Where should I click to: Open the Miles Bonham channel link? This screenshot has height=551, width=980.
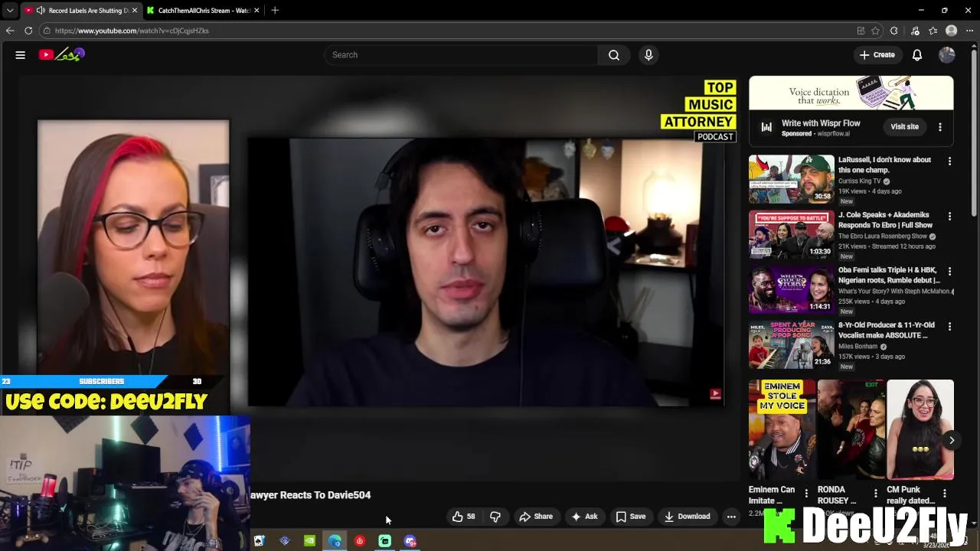[x=857, y=347]
